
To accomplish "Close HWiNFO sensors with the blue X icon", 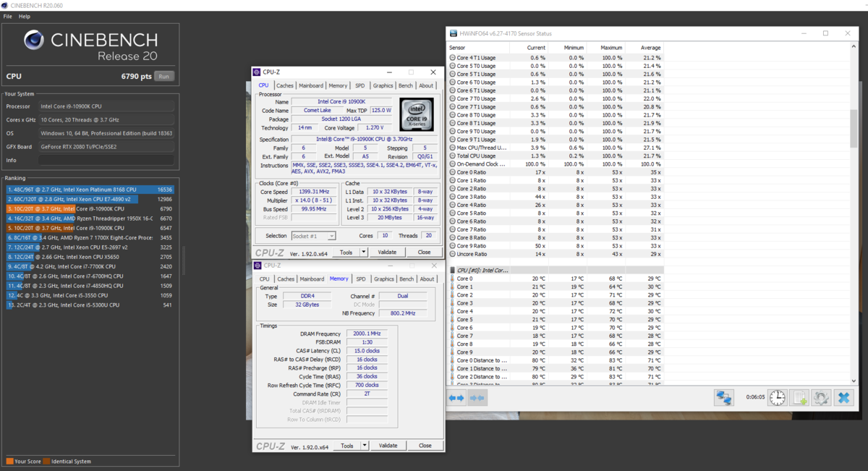I will tap(843, 397).
